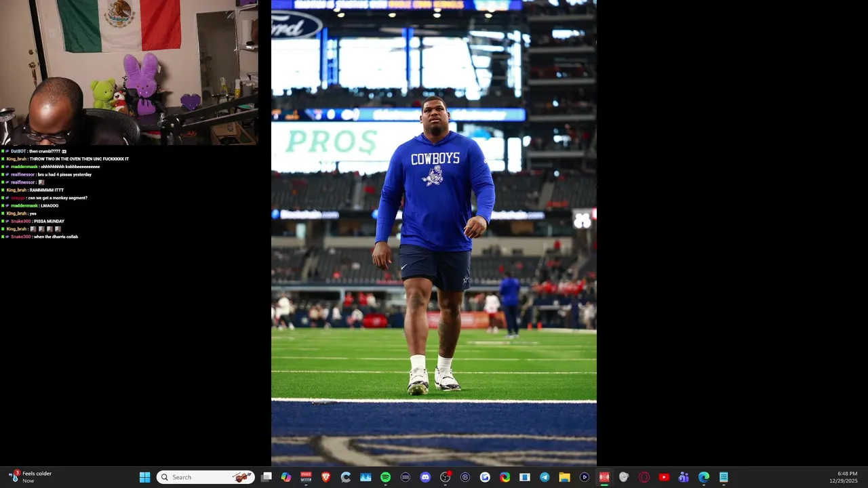Click King_bruh's THROW TWO IN THE OVEN message

coord(65,159)
